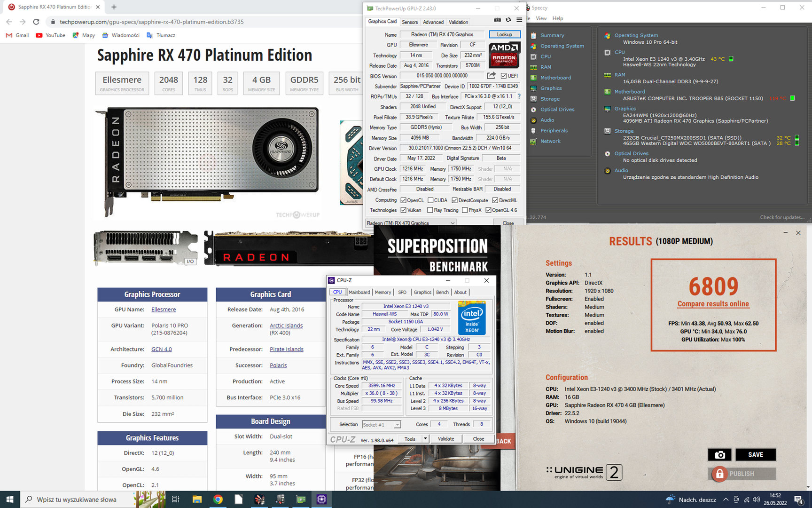Click the Arctic Islands generation link
This screenshot has width=812, height=508.
point(286,325)
